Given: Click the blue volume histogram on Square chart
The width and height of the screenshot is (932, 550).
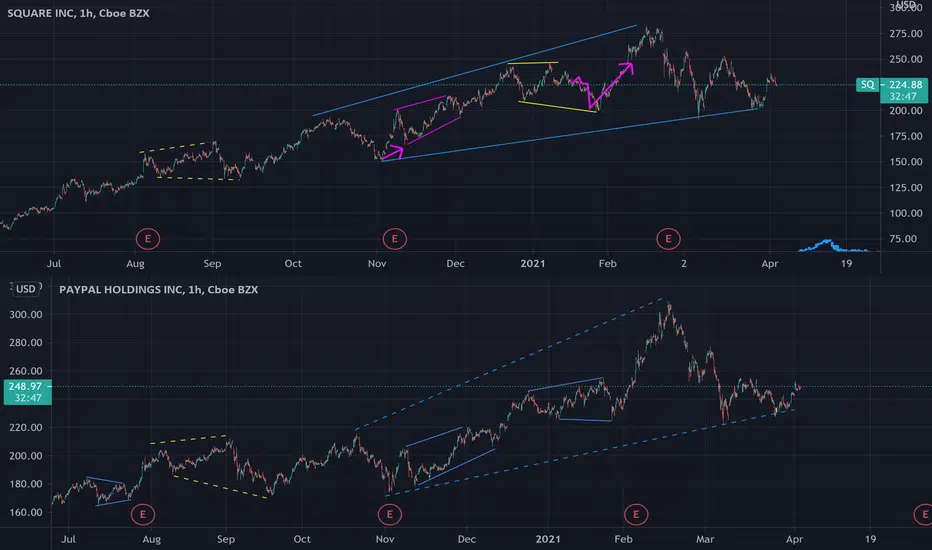Looking at the screenshot, I should pyautogui.click(x=832, y=246).
